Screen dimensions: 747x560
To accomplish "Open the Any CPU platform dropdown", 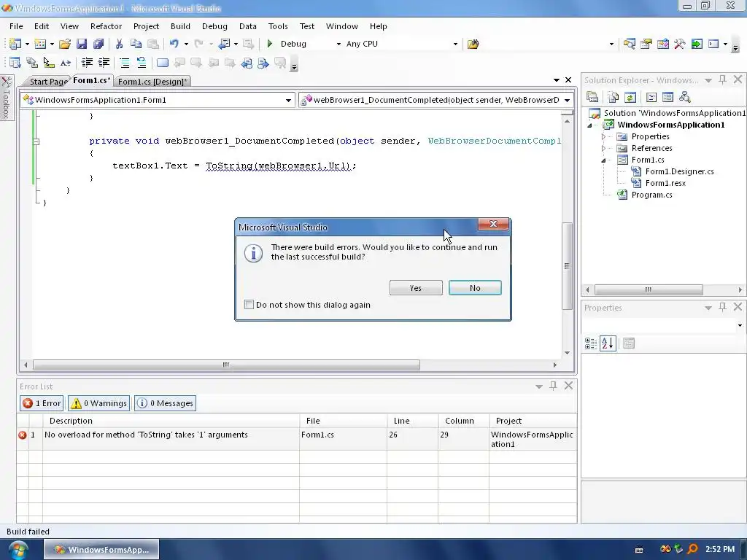I will [455, 44].
